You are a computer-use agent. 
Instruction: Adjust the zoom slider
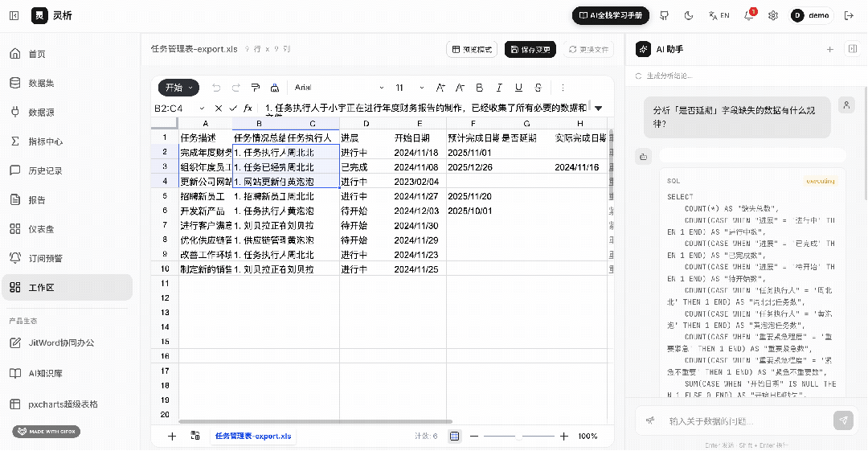pyautogui.click(x=518, y=436)
